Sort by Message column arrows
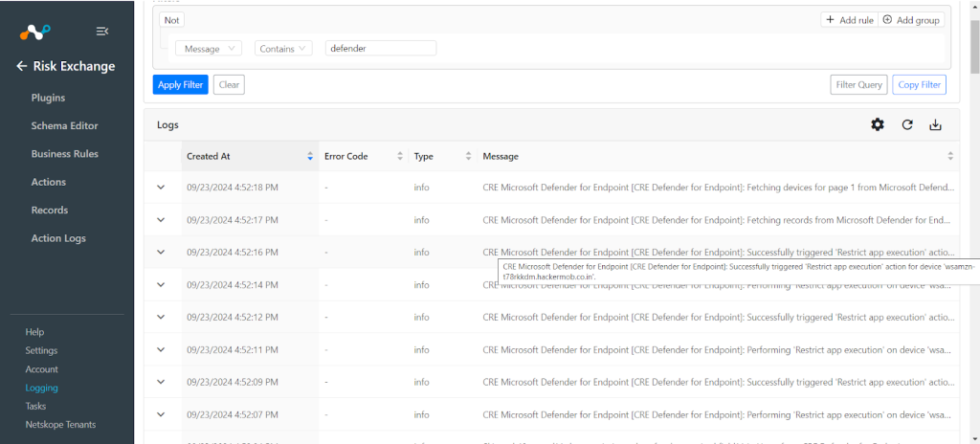 point(950,156)
